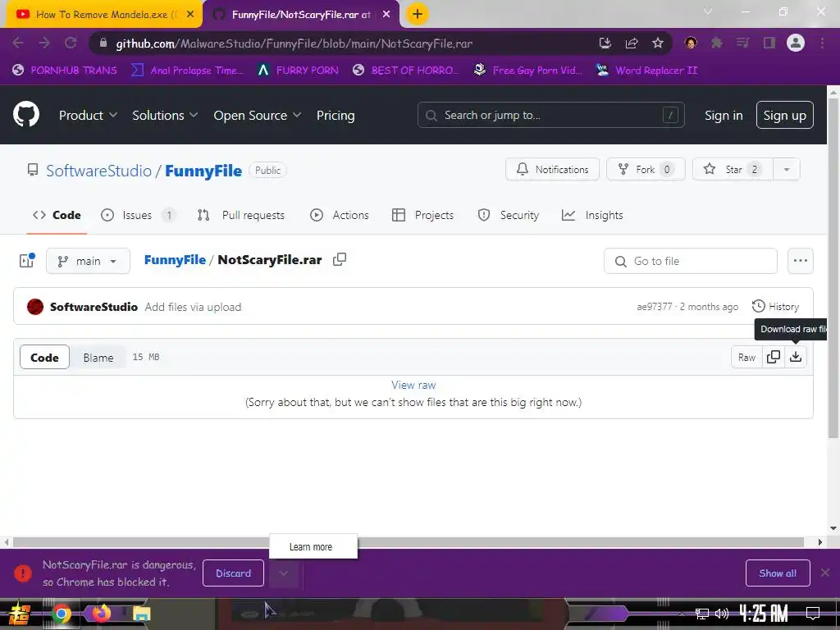Click the Raw button

click(746, 358)
